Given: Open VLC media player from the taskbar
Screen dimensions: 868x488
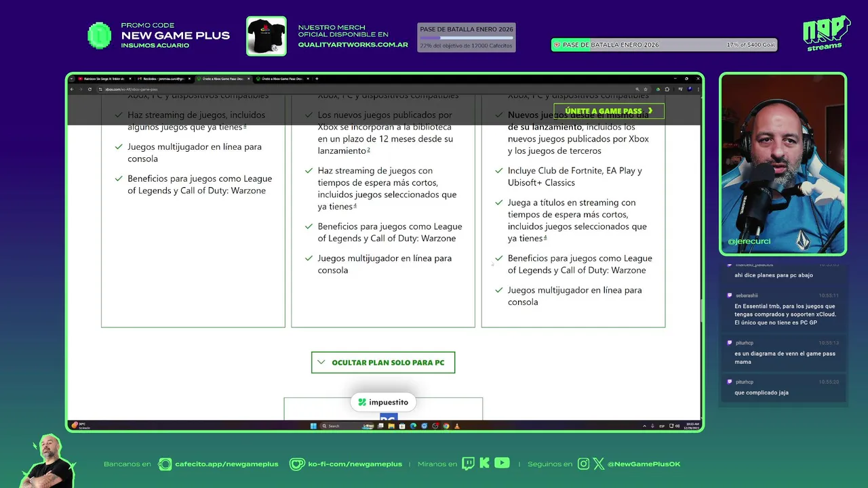Looking at the screenshot, I should coord(456,426).
